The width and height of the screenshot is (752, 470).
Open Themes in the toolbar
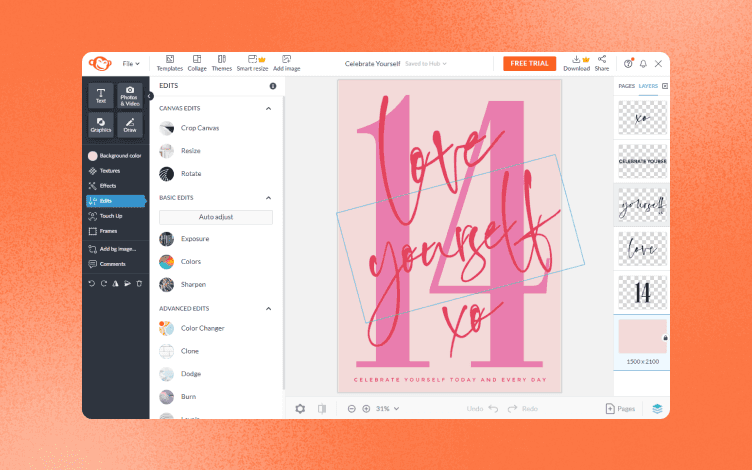tap(222, 63)
